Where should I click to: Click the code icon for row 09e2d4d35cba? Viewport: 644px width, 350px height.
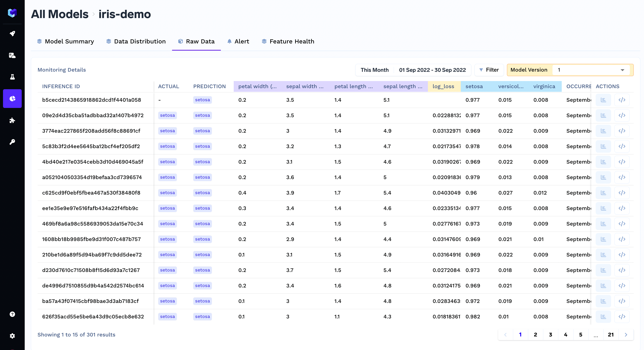pyautogui.click(x=622, y=115)
